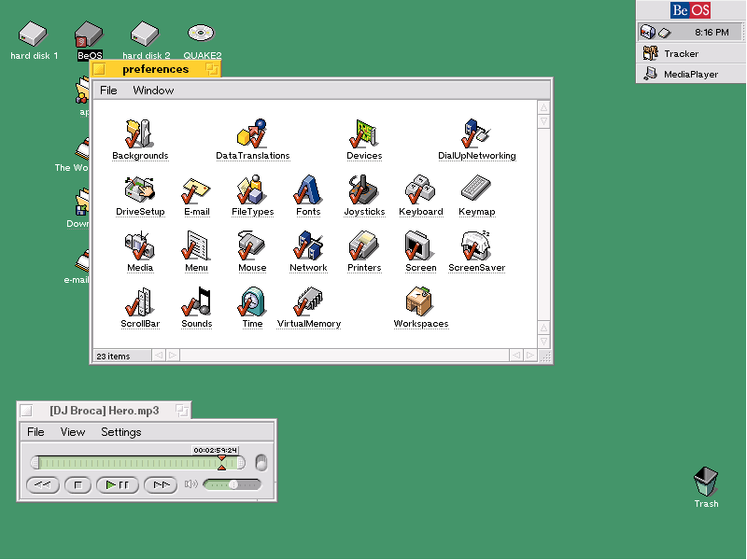Click the Trash icon on desktop
The width and height of the screenshot is (747, 560).
[x=706, y=483]
